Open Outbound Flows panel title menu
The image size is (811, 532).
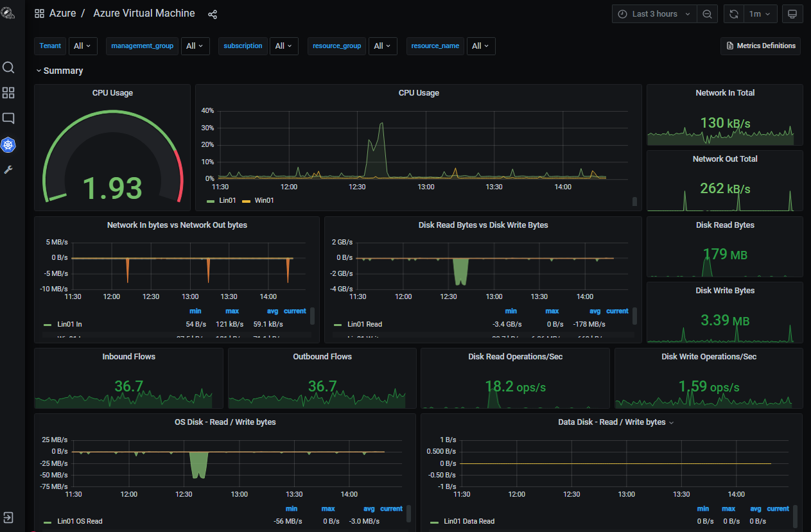pos(322,357)
